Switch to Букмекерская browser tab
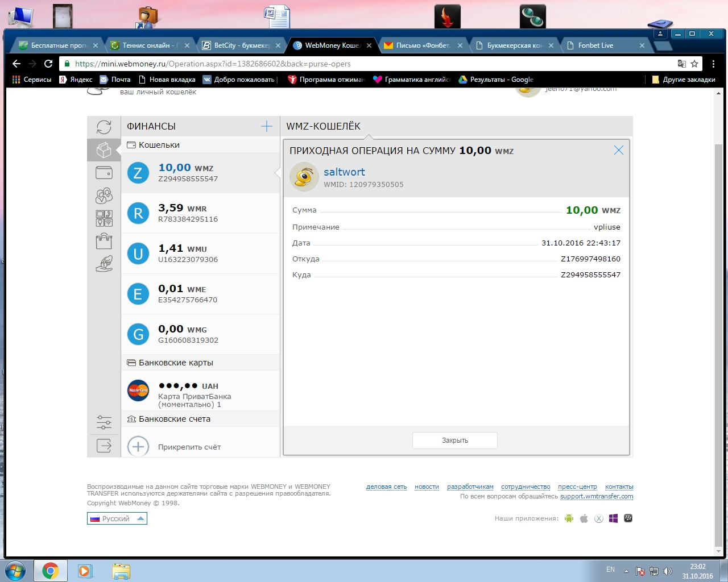 point(515,45)
